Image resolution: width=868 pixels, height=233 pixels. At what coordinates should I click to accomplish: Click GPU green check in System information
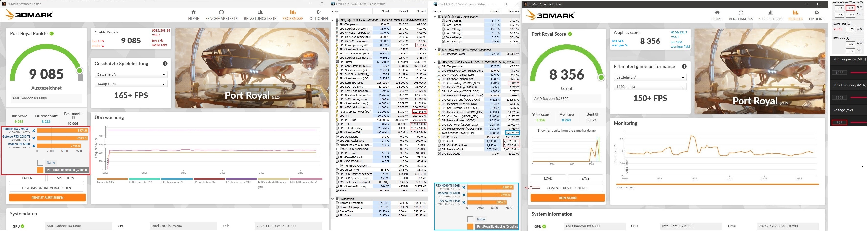pyautogui.click(x=544, y=226)
